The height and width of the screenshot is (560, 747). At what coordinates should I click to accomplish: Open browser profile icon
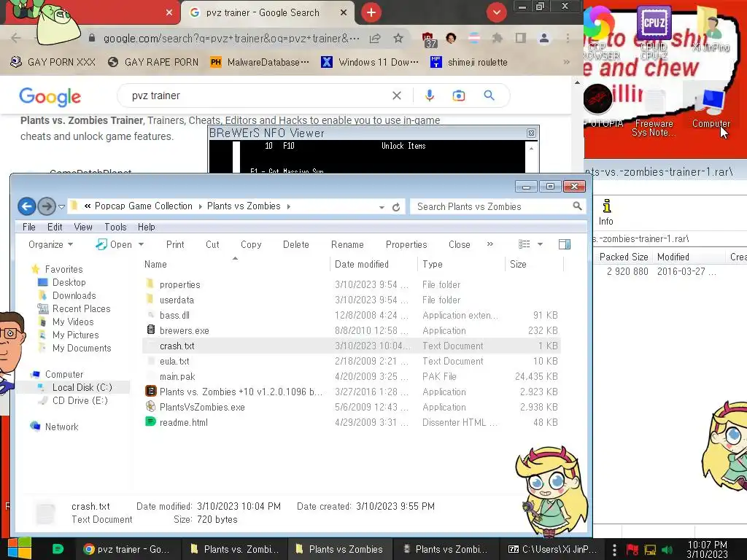pyautogui.click(x=544, y=38)
